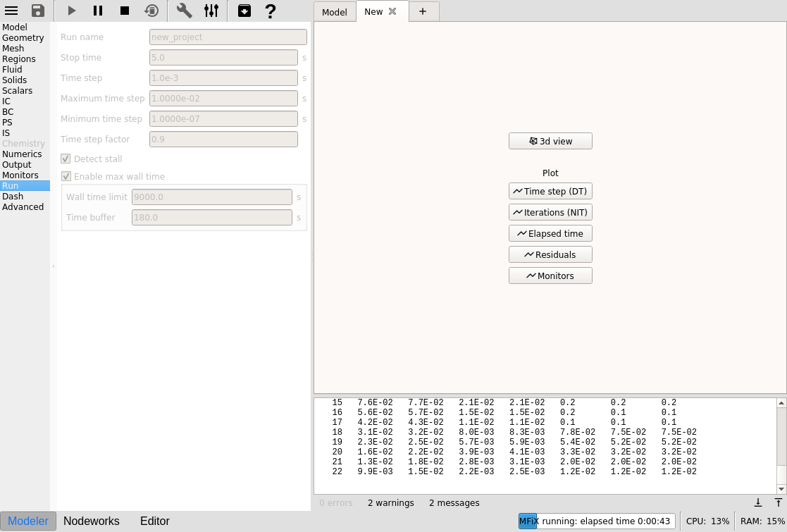
Task: Stop the MFiX solver
Action: 125,11
